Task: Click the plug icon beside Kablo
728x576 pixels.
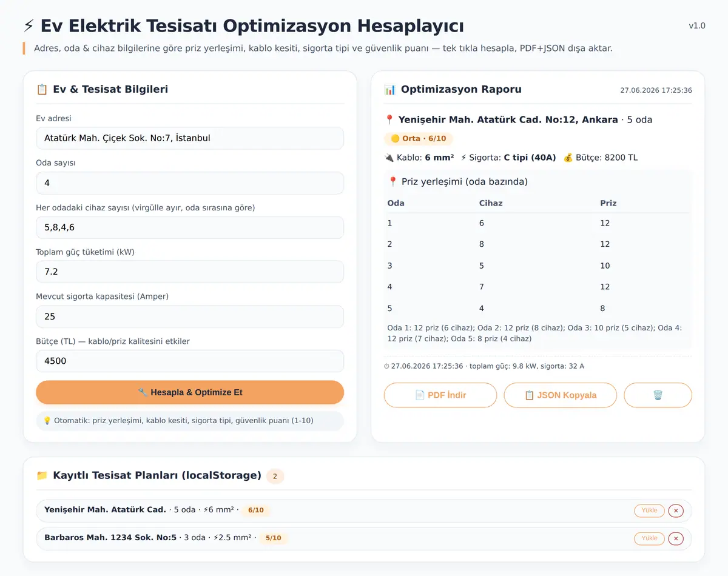Action: coord(389,158)
